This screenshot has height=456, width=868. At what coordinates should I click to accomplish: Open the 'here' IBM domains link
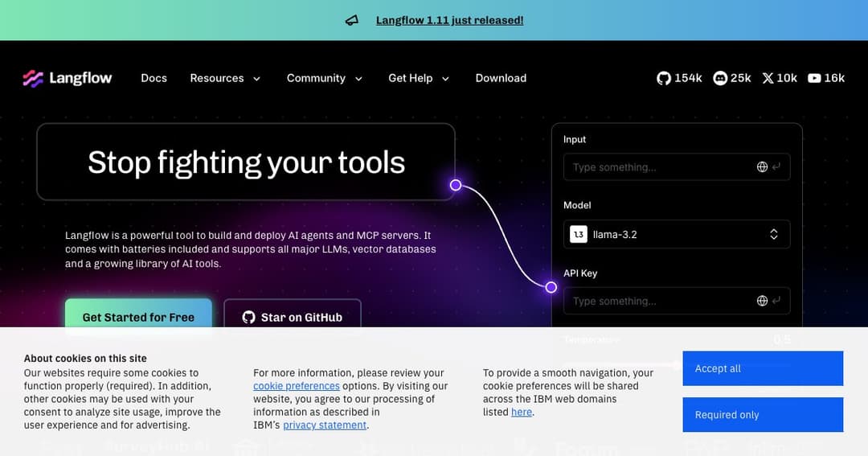coord(522,413)
